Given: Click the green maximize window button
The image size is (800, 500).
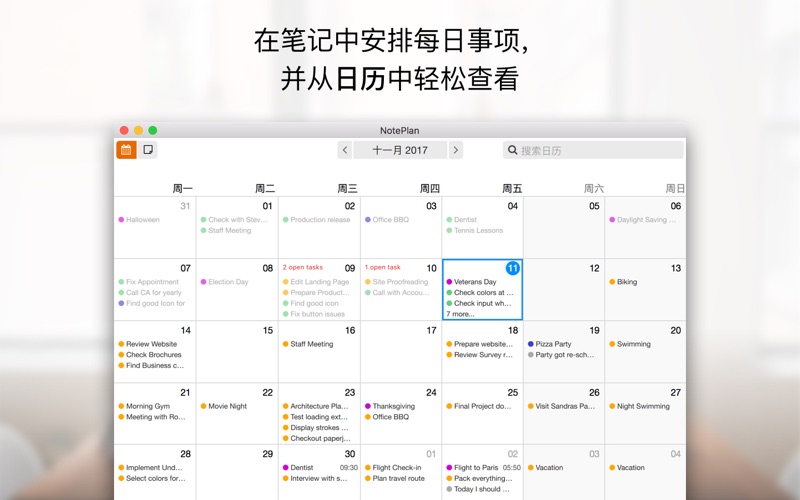Looking at the screenshot, I should 153,130.
